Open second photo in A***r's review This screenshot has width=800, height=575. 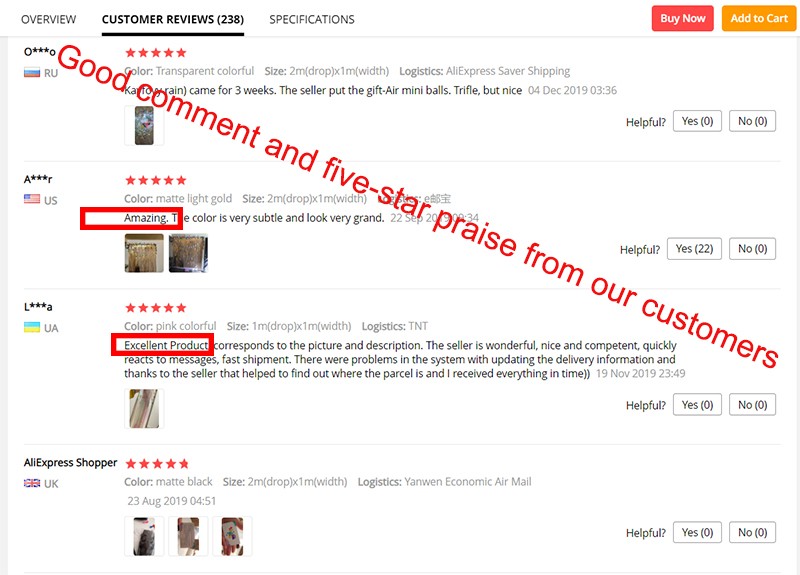tap(188, 253)
